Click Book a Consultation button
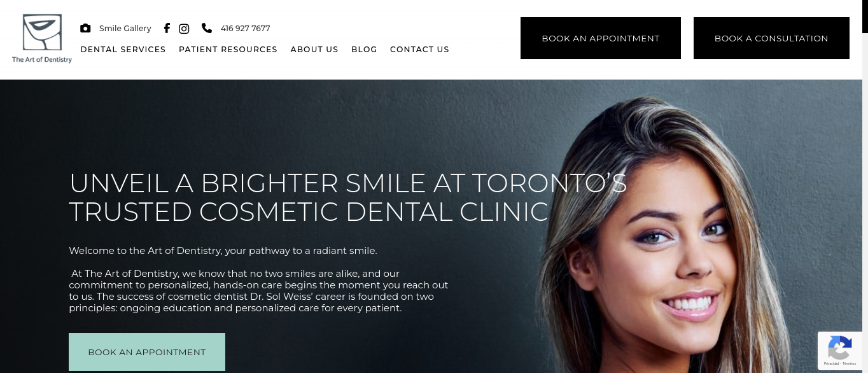The height and width of the screenshot is (373, 868). [x=771, y=38]
